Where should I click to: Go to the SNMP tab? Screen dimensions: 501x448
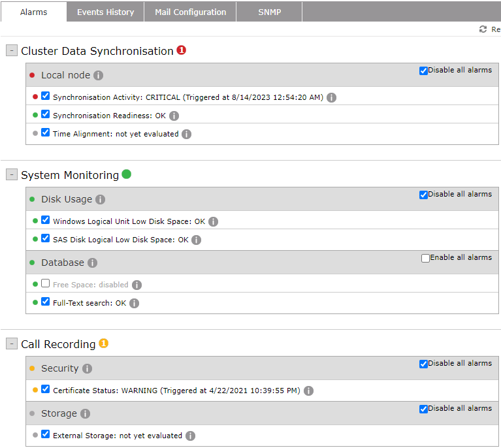[269, 12]
